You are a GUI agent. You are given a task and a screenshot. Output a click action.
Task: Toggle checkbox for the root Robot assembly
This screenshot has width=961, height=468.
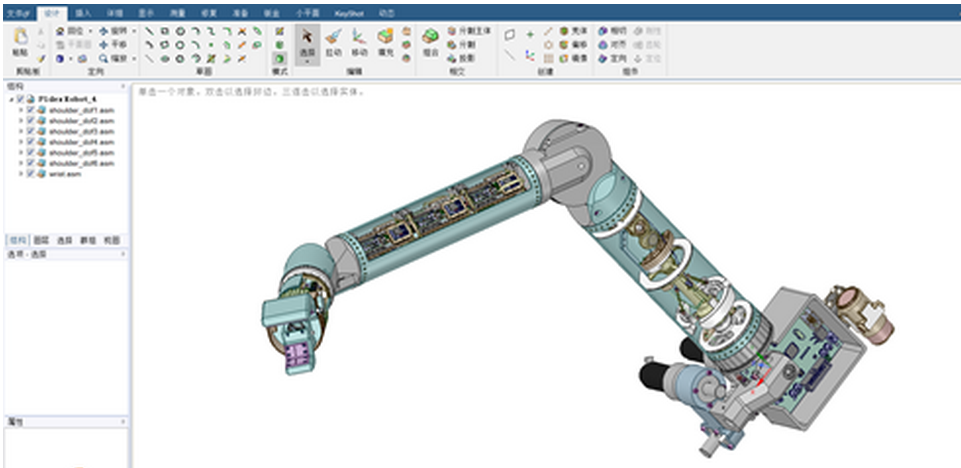click(20, 99)
